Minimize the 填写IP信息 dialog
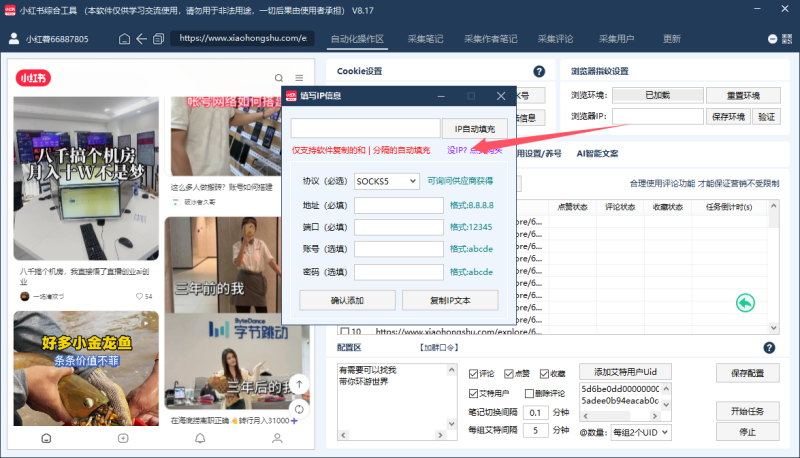 point(441,96)
